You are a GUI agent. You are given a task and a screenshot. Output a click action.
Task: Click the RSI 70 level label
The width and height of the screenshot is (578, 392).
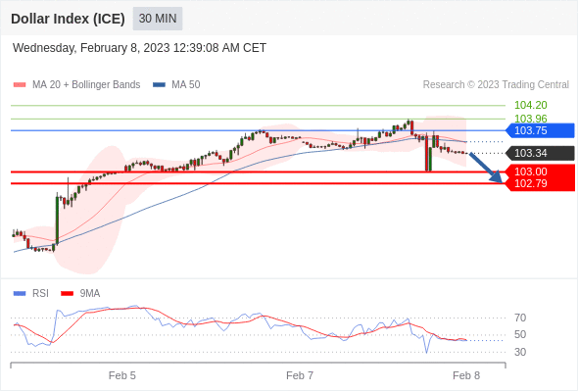(x=520, y=318)
